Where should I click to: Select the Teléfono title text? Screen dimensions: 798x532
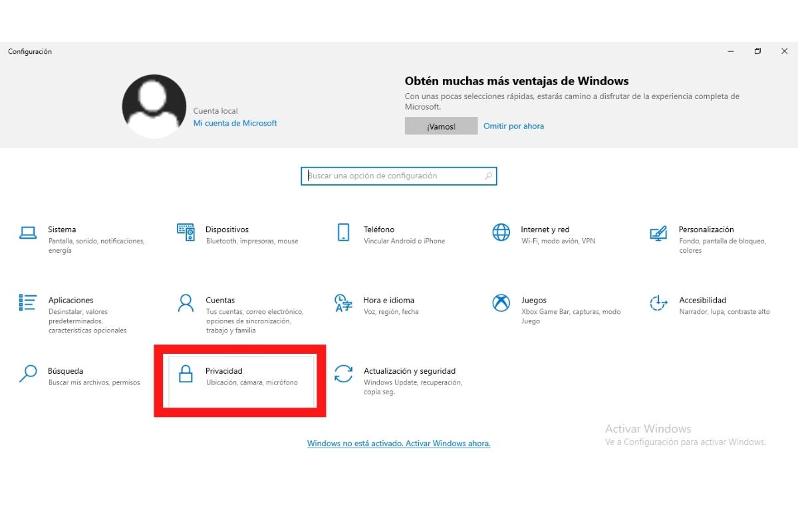pos(379,229)
